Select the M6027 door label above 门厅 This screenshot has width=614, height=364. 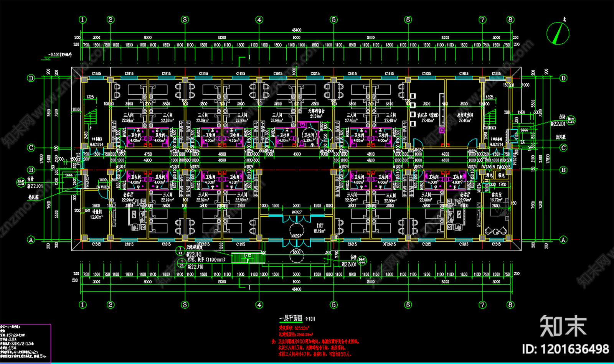296,212
